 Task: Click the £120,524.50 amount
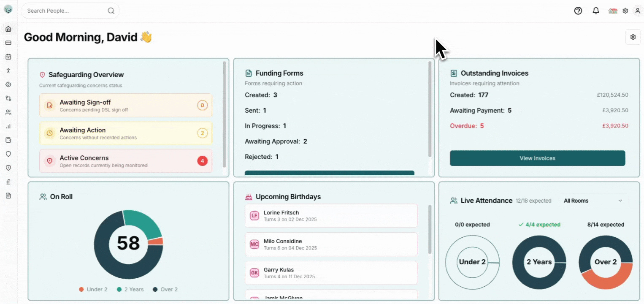[612, 95]
